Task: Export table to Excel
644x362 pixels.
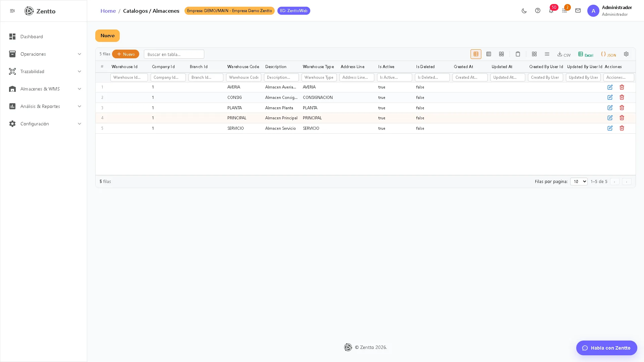Action: coord(586,54)
